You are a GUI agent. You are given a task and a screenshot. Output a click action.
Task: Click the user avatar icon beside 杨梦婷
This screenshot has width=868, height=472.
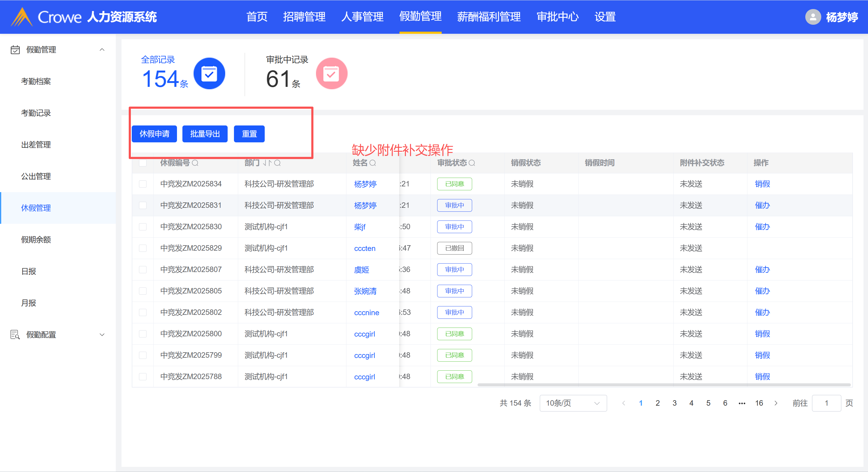tap(813, 17)
